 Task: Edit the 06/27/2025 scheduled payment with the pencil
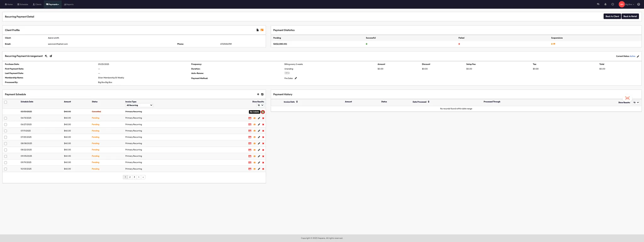pos(259,125)
